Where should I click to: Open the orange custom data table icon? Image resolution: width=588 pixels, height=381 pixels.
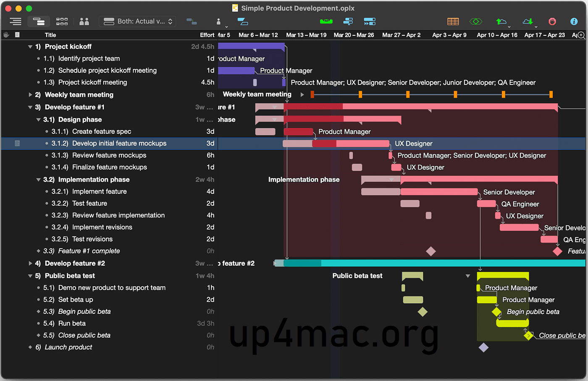pyautogui.click(x=453, y=21)
